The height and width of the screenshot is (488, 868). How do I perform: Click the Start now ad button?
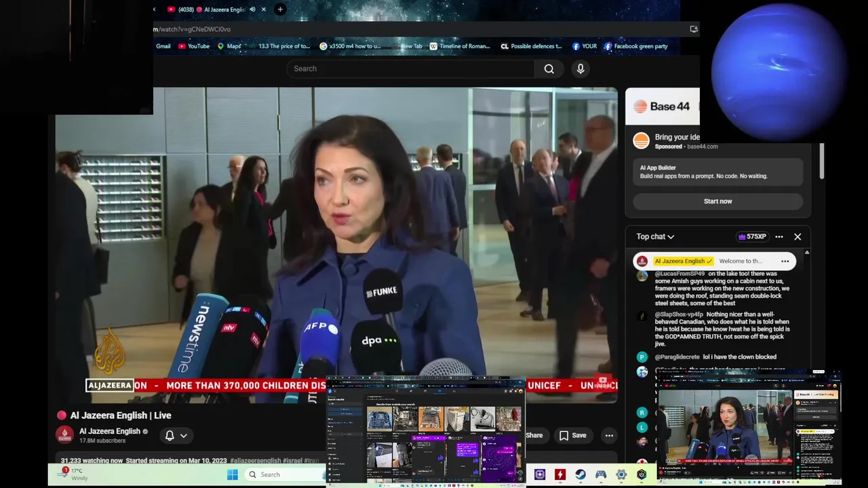717,201
